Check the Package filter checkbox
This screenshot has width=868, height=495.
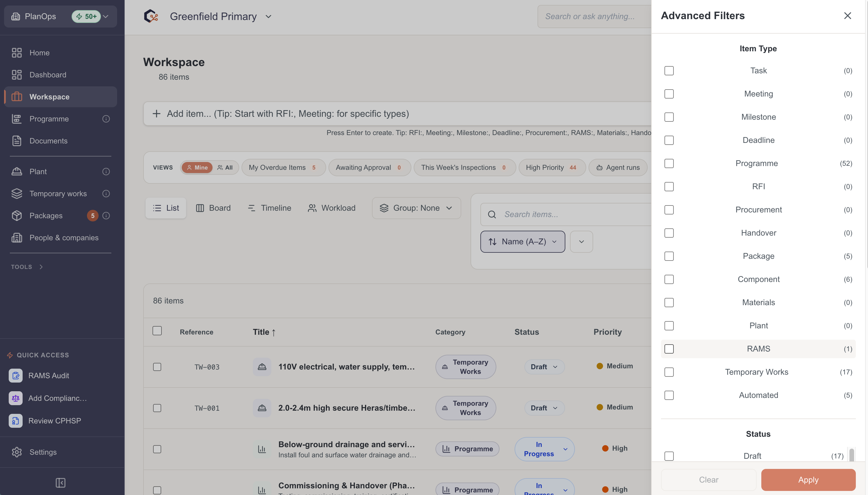click(x=669, y=256)
